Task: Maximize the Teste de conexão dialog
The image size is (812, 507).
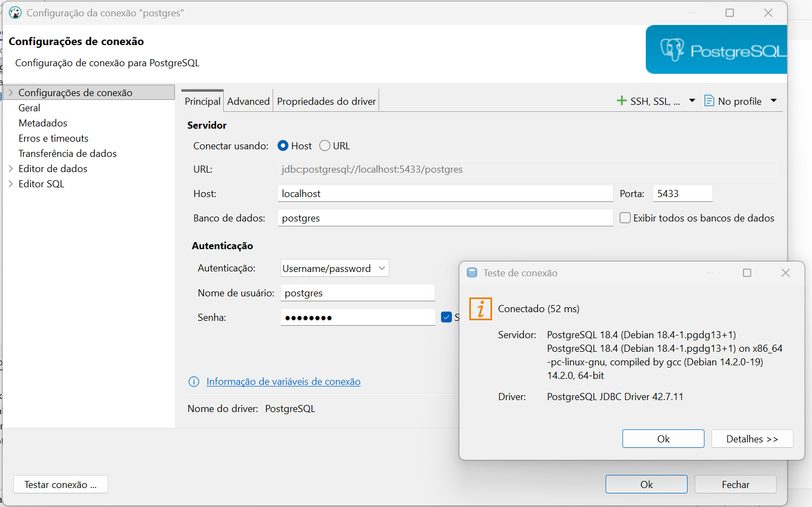Action: pos(747,272)
